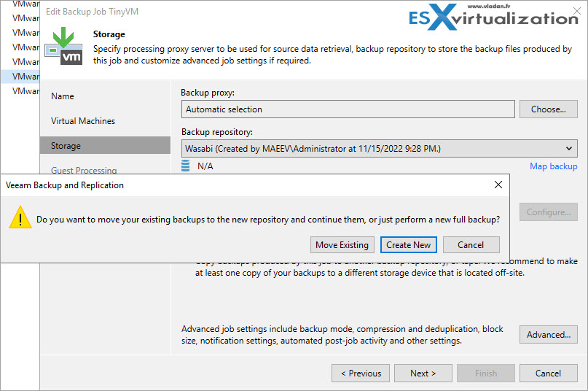Select the Name wizard step
The image size is (588, 391).
[62, 96]
